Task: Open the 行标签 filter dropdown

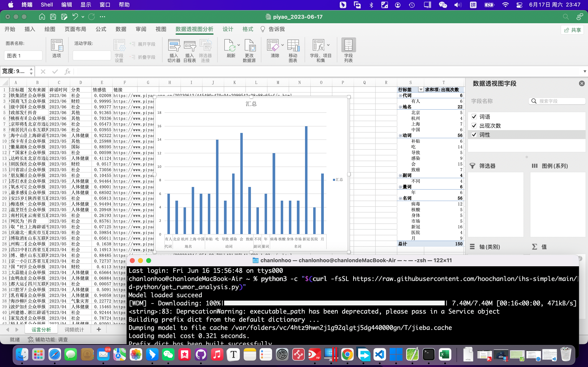Action: 421,90
